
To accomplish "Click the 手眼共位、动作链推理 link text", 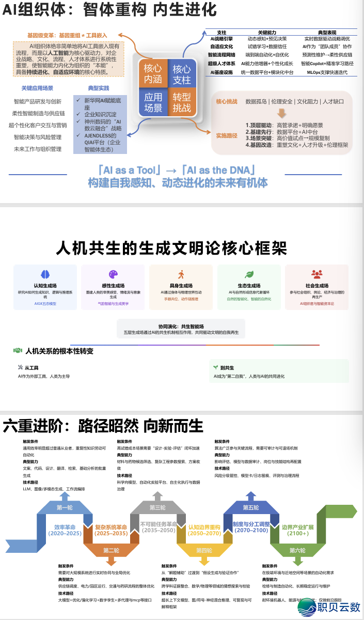I will pyautogui.click(x=181, y=299).
